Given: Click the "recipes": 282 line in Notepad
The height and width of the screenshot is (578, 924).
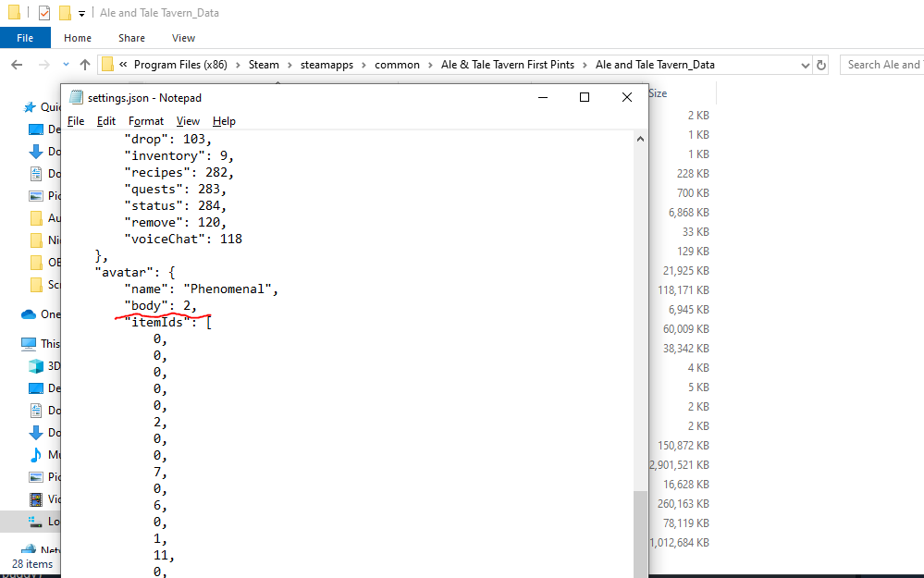Looking at the screenshot, I should click(179, 173).
